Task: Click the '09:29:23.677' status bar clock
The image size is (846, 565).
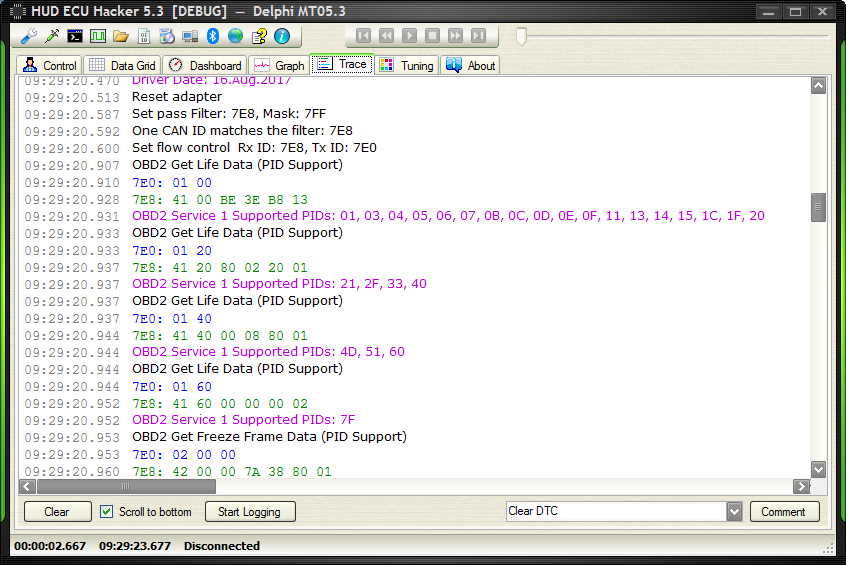Action: point(135,546)
